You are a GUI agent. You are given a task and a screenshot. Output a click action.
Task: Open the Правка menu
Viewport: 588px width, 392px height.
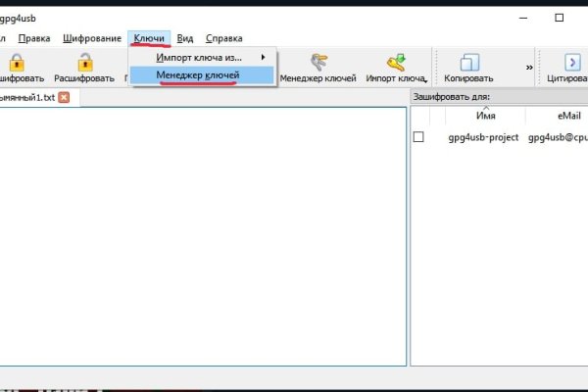(x=34, y=38)
